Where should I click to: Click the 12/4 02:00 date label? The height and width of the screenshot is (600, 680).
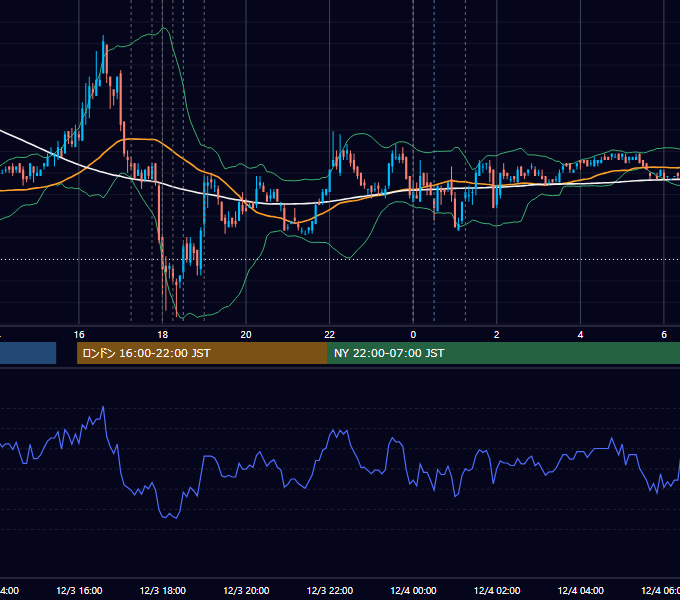point(497,590)
